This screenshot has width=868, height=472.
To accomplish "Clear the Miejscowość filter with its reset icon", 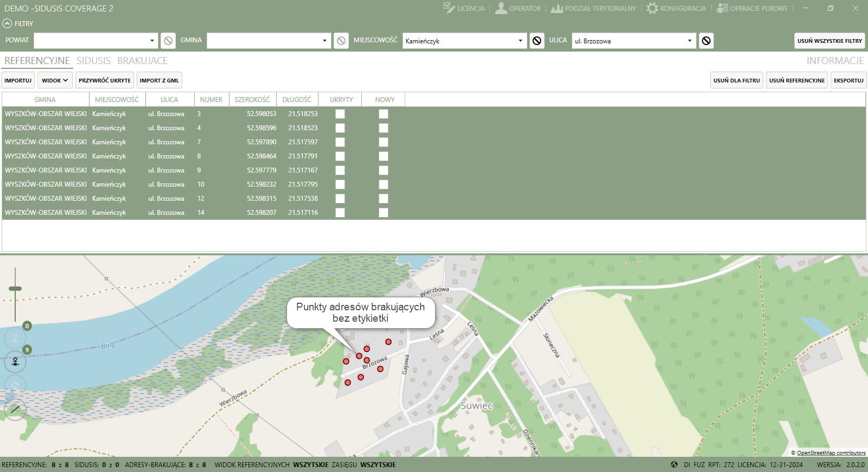I will 537,41.
